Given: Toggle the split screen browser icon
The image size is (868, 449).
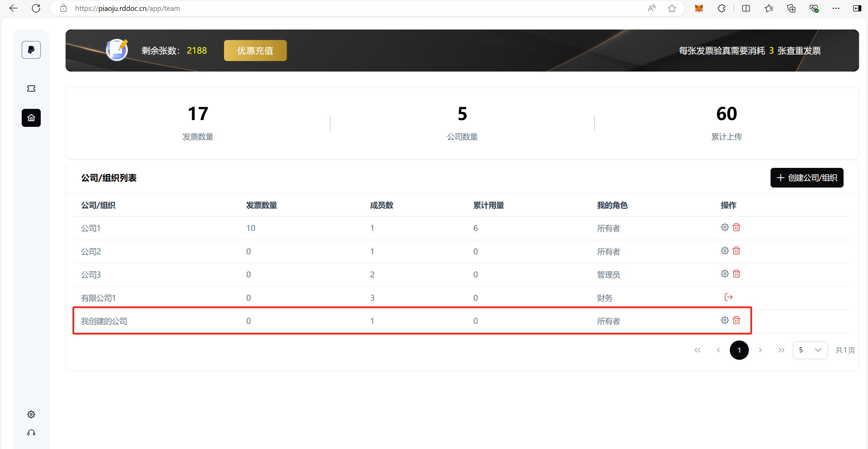Looking at the screenshot, I should 746,8.
